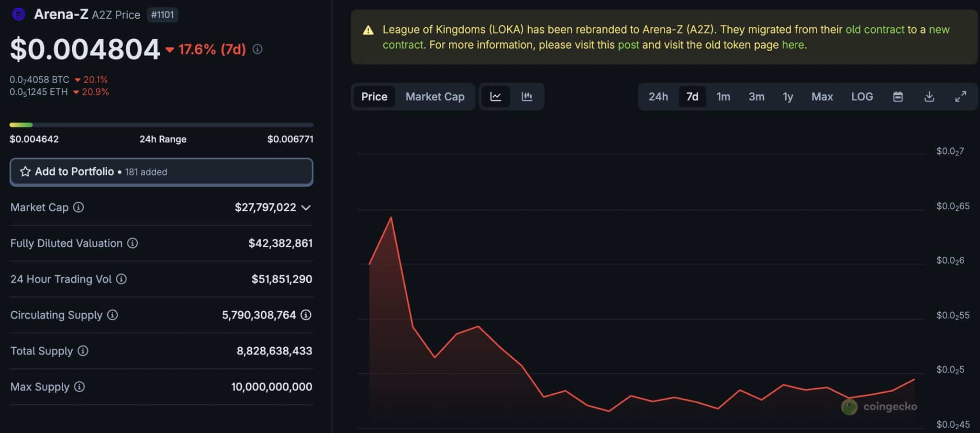Visit the old LOKA token page link
This screenshot has height=433, width=980.
click(x=793, y=45)
